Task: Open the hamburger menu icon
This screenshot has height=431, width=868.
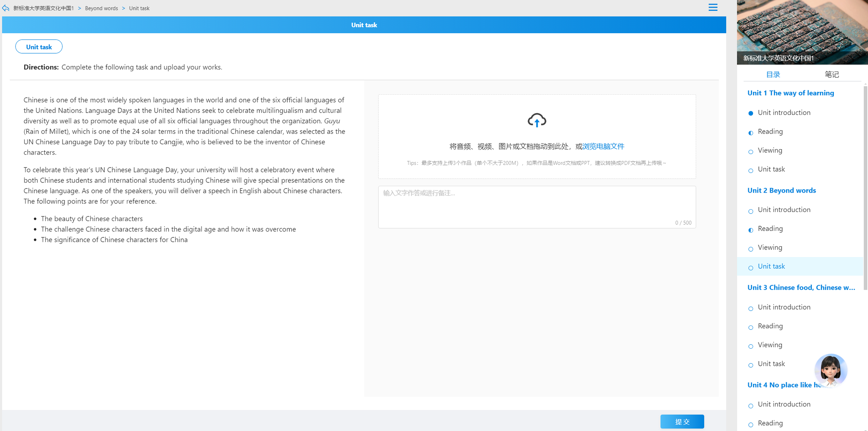Action: coord(713,7)
